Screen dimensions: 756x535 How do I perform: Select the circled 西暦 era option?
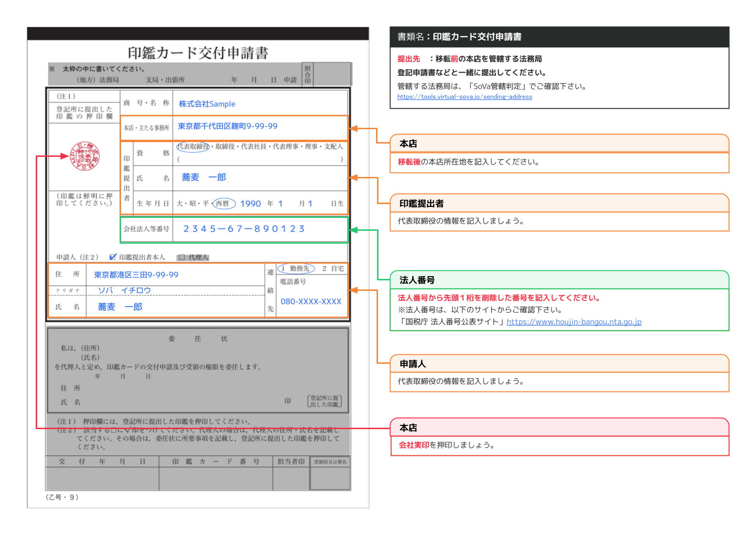(224, 204)
